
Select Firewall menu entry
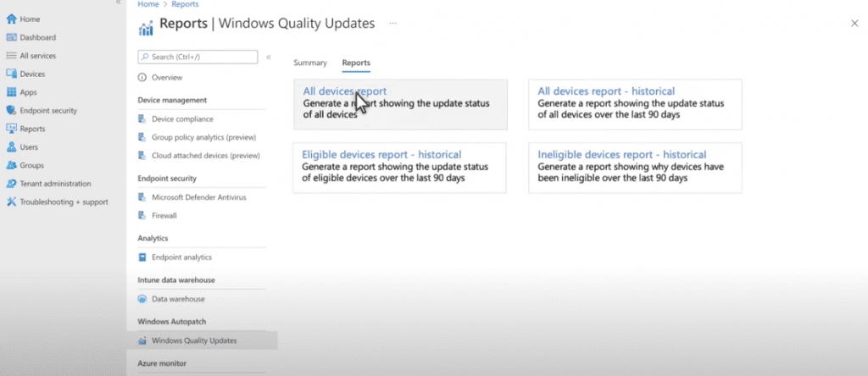164,216
